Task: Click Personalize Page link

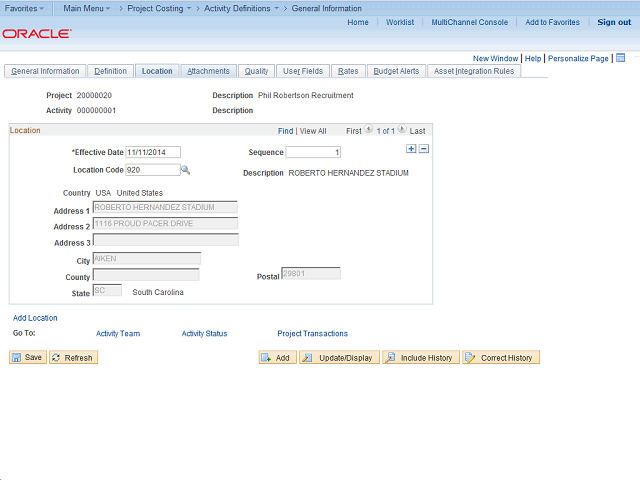Action: coord(578,58)
